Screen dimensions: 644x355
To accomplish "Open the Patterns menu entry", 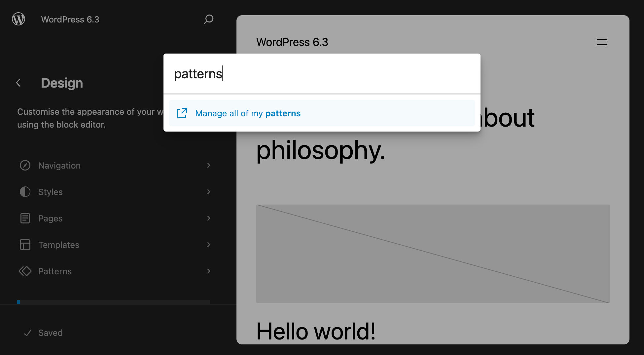I will tap(55, 271).
